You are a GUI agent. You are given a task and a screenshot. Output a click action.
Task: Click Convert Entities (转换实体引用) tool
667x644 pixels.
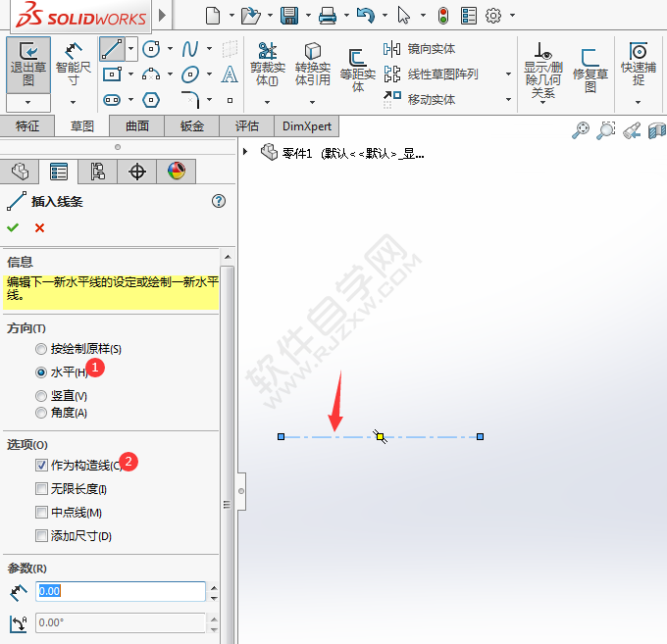[x=313, y=64]
